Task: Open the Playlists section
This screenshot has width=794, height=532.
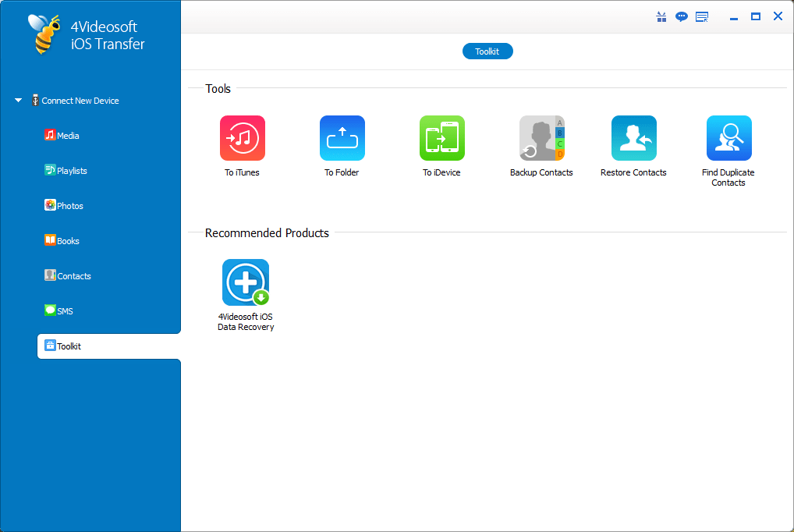Action: click(69, 170)
